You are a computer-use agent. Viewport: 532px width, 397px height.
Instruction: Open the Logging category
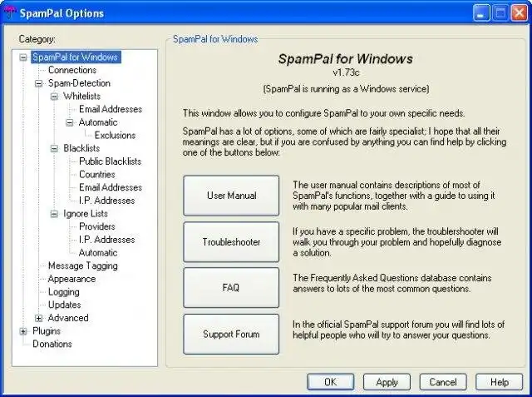64,292
